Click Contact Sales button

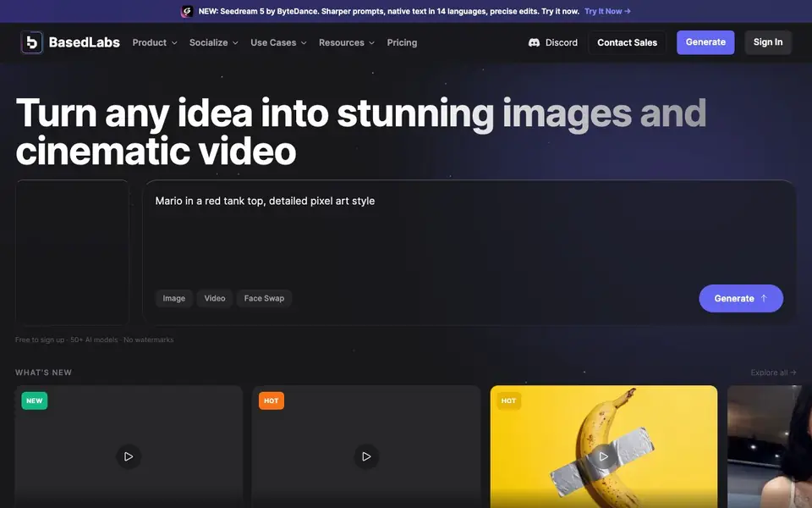[627, 42]
